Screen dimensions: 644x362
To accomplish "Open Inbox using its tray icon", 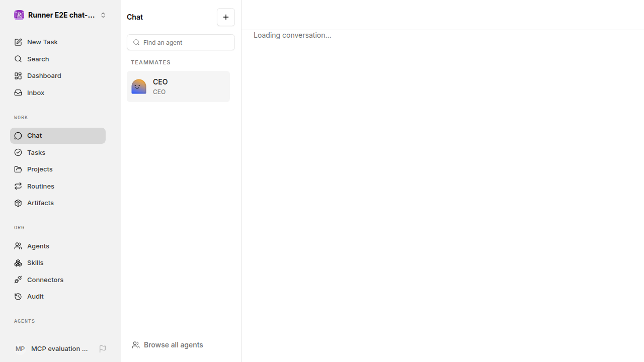I will tap(18, 93).
